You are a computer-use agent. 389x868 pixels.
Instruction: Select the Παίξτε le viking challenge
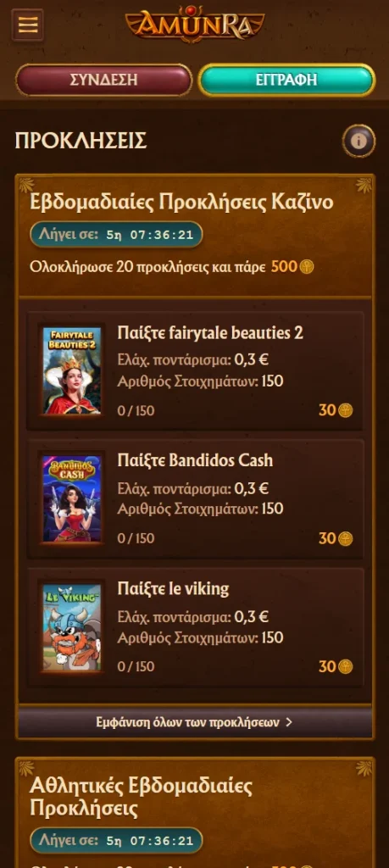pyautogui.click(x=195, y=627)
